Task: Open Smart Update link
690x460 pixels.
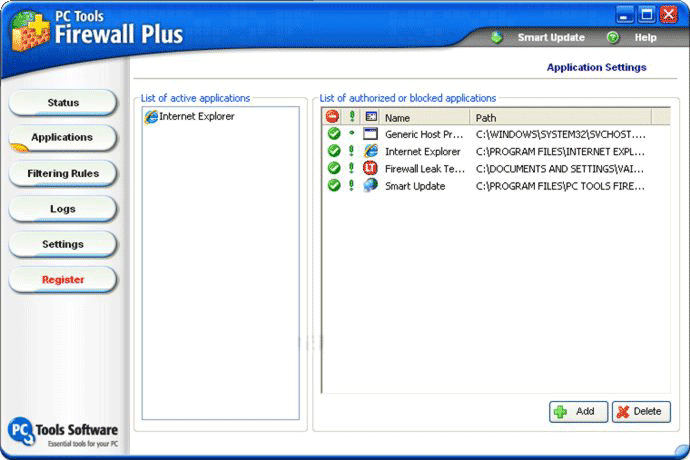Action: point(551,37)
